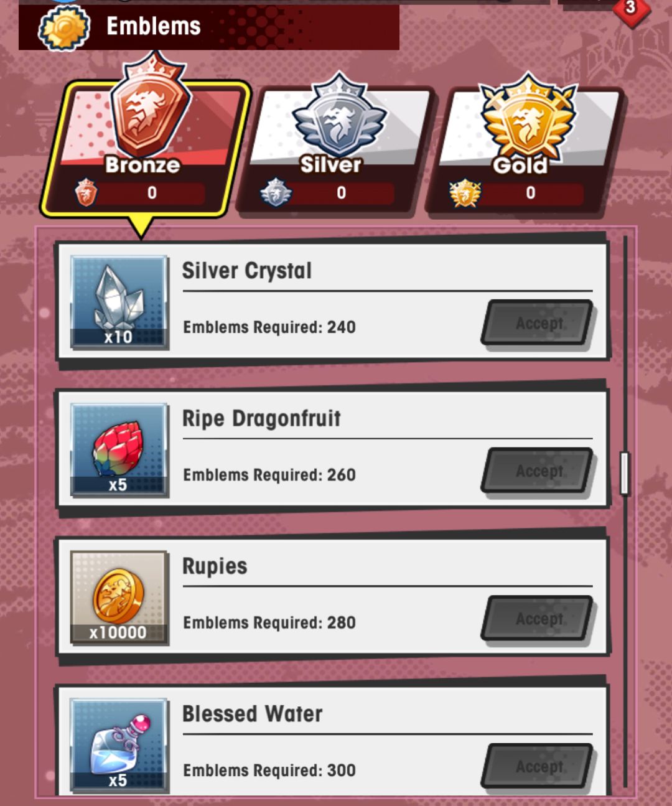This screenshot has height=806, width=672.
Task: Click the large Gold crest emblem image
Action: pos(528,118)
